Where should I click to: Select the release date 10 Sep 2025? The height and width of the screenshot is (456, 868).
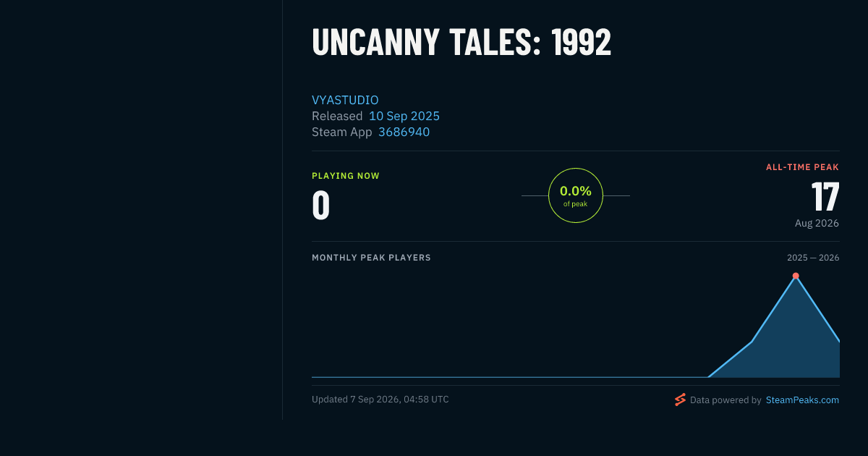coord(404,116)
